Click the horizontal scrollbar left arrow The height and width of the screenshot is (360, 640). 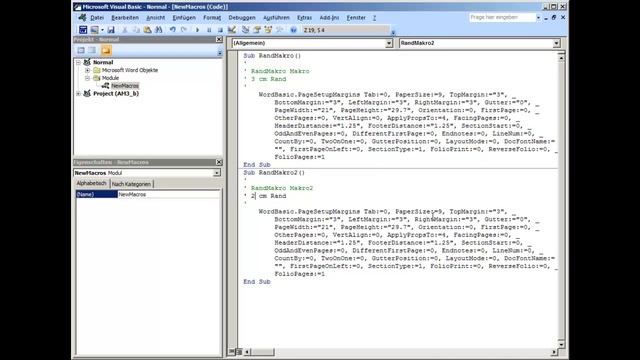[x=247, y=352]
